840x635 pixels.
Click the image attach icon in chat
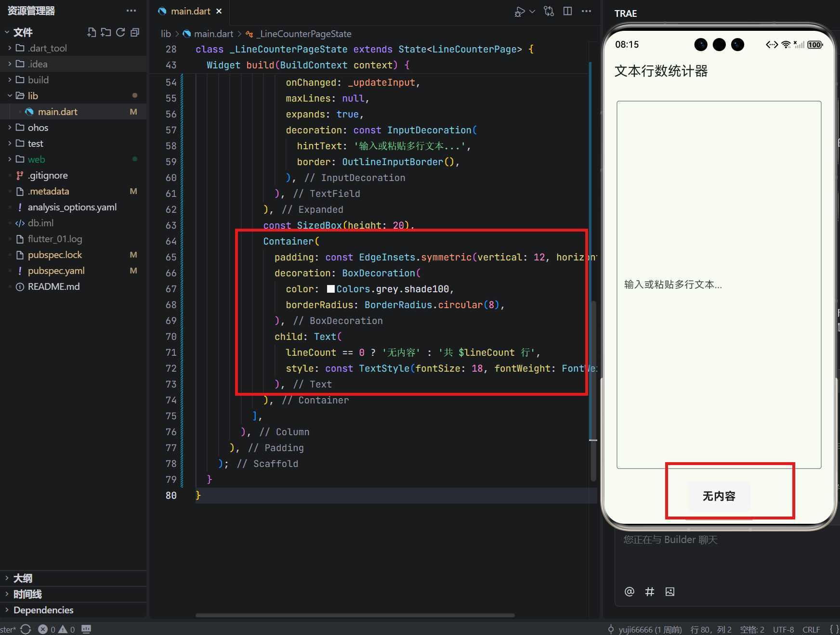(x=670, y=592)
